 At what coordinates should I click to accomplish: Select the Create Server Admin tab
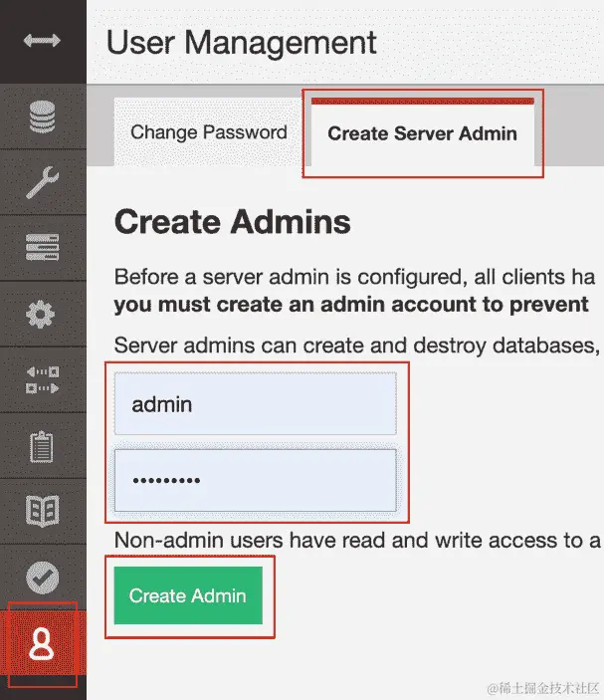[423, 133]
